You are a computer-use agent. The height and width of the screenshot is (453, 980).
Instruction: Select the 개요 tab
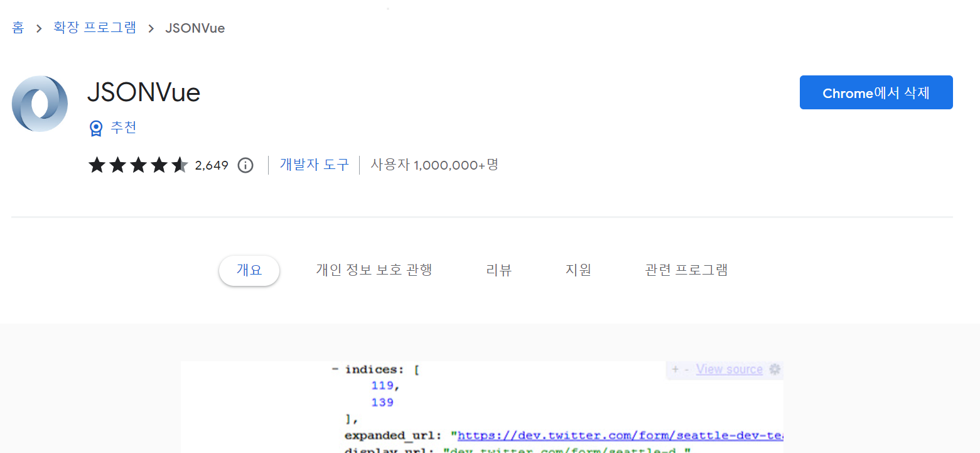pos(249,270)
